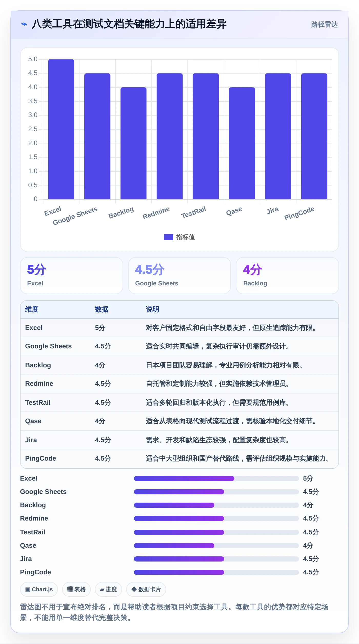Click the TestRail progress bar

216,532
